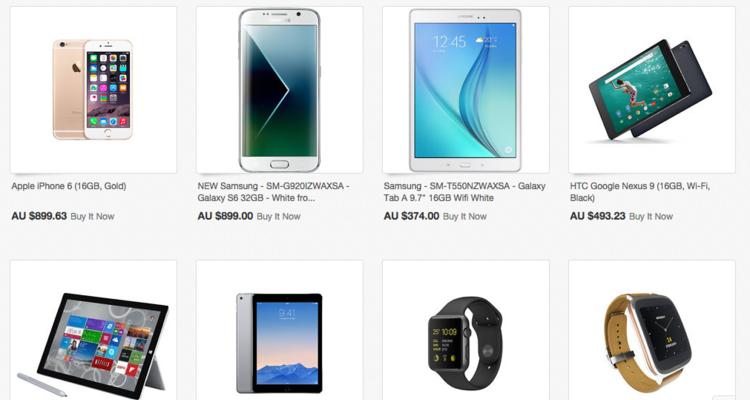Click the AU $899.00 price

pos(225,216)
